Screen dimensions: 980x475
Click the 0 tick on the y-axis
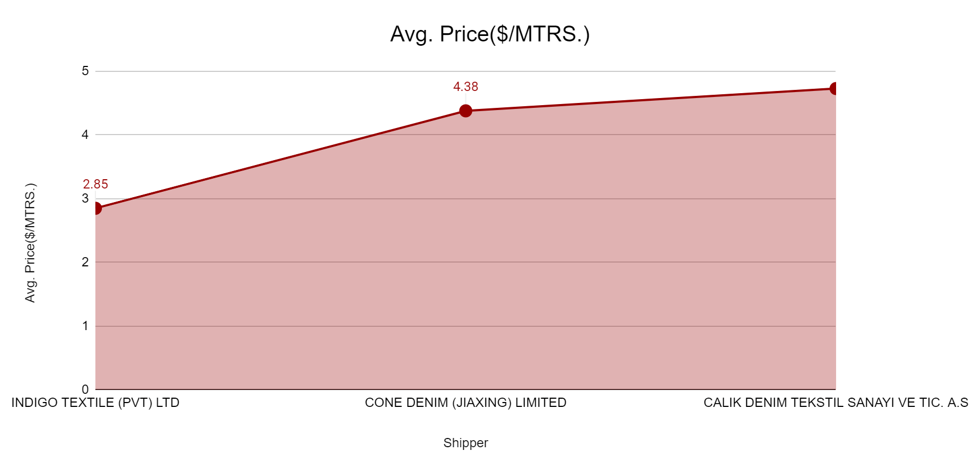click(85, 389)
